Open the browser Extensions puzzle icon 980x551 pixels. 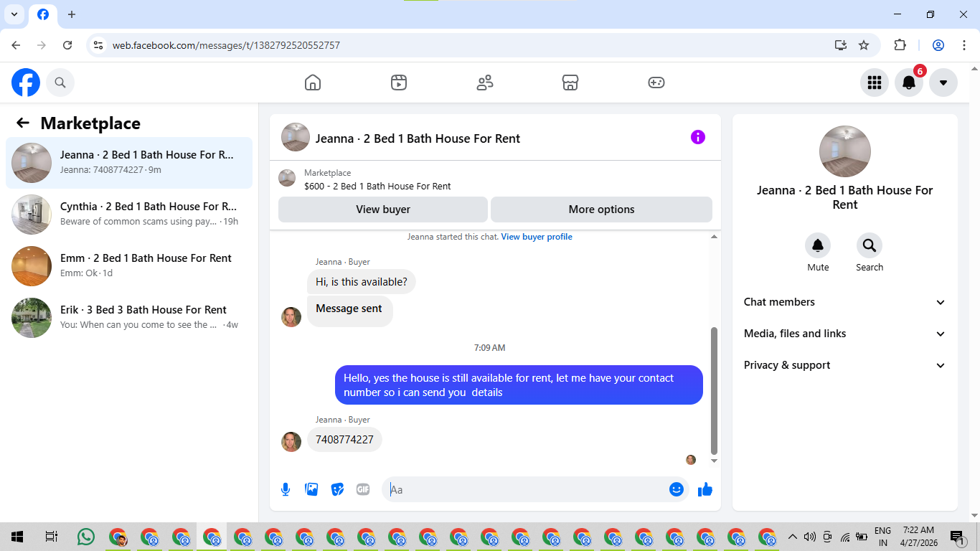click(900, 45)
